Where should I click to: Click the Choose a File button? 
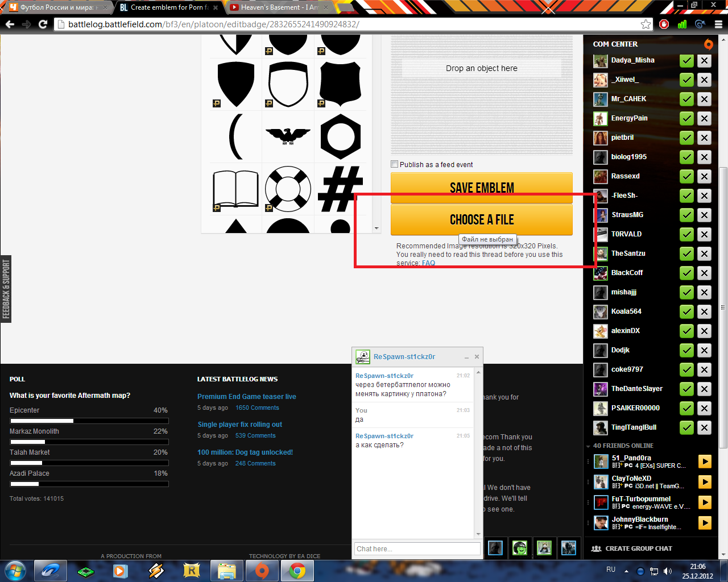[482, 219]
